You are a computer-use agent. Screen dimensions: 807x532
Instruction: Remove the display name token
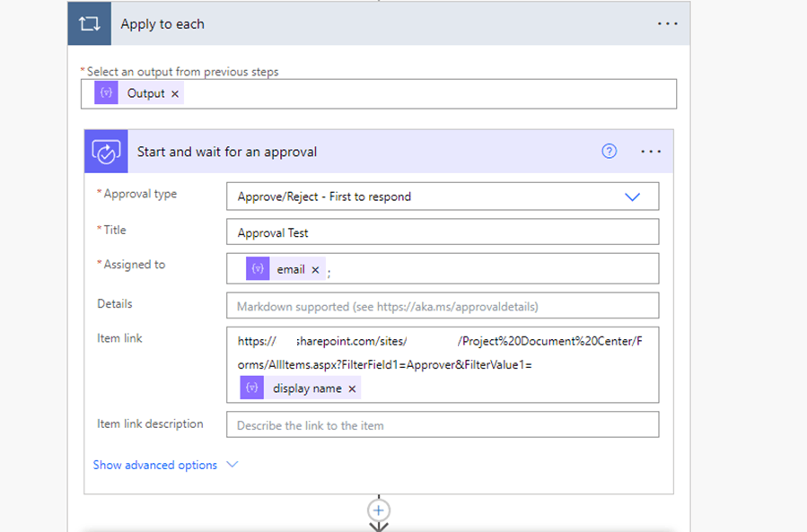pos(352,389)
